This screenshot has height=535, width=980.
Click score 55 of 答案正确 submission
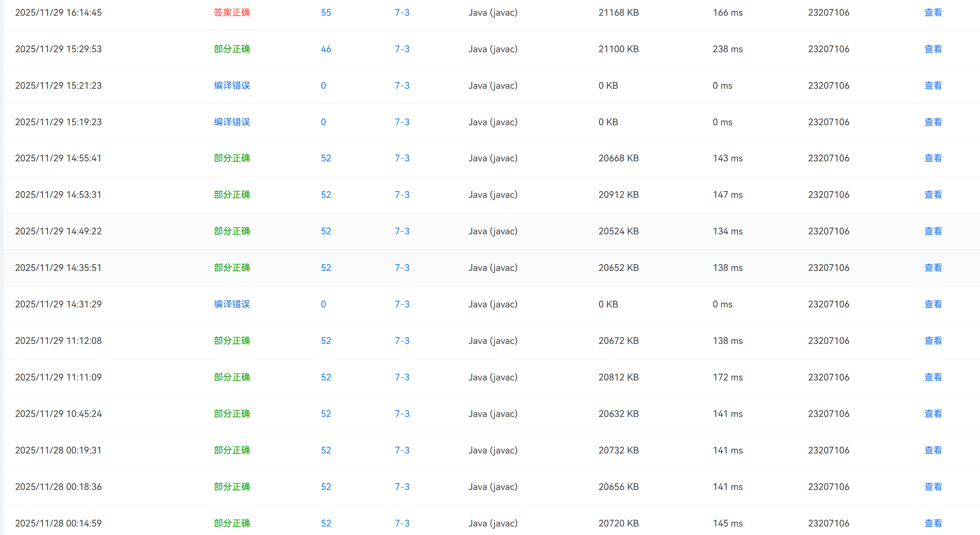point(326,13)
